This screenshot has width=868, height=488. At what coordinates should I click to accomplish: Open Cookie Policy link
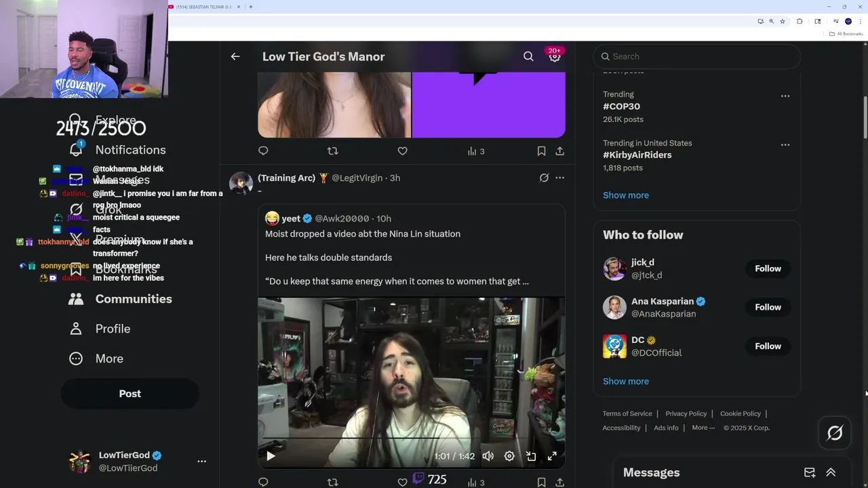point(741,413)
